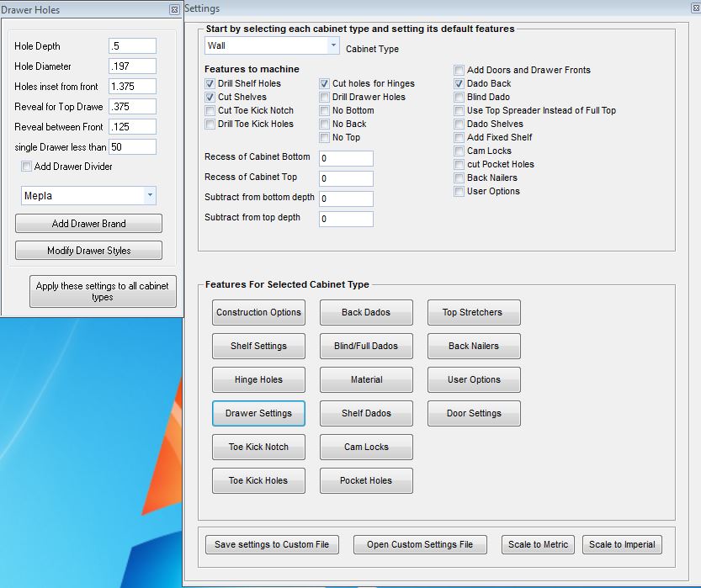Screen dimensions: 701x588
Task: Toggle Cut holes for Hinges
Action: pyautogui.click(x=324, y=83)
